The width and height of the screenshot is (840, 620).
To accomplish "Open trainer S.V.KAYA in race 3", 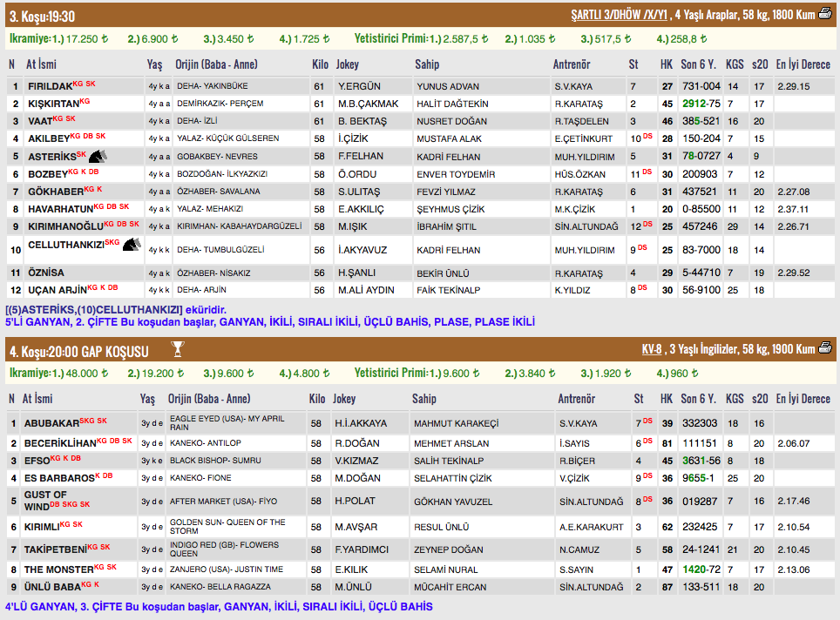I will pyautogui.click(x=573, y=86).
